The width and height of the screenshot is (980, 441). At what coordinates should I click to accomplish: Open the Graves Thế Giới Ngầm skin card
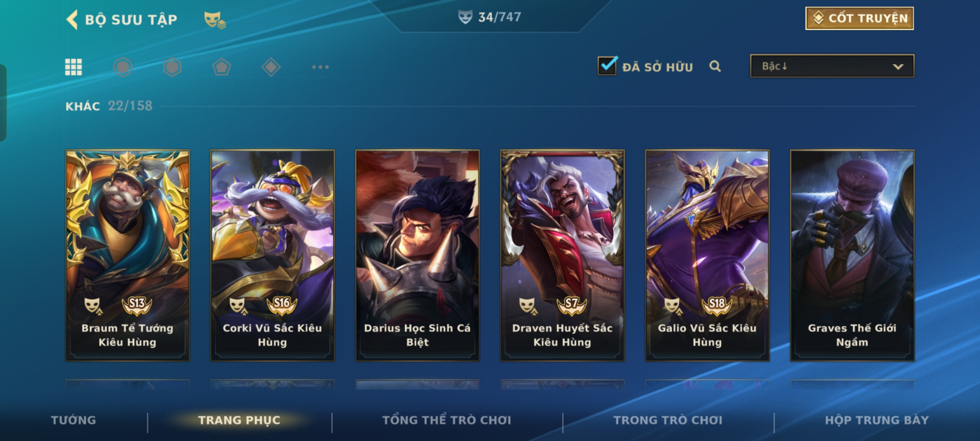click(852, 256)
